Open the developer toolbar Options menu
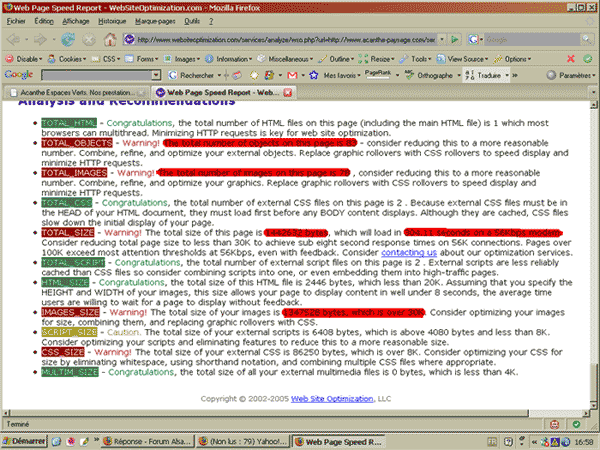 click(x=512, y=59)
